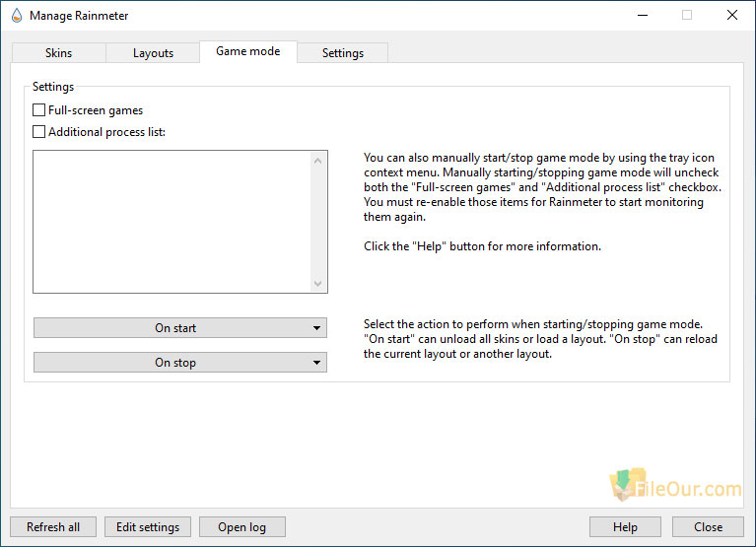The width and height of the screenshot is (756, 547).
Task: Switch to the Layouts tab
Action: click(x=153, y=53)
